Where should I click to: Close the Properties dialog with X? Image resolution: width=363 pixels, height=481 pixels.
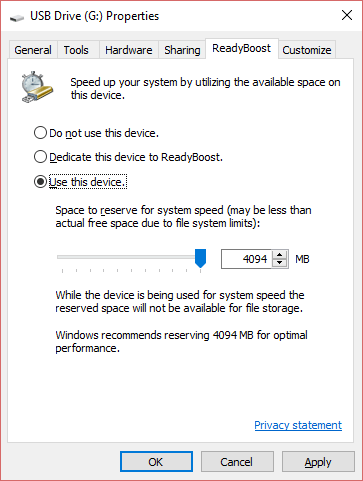click(x=347, y=15)
